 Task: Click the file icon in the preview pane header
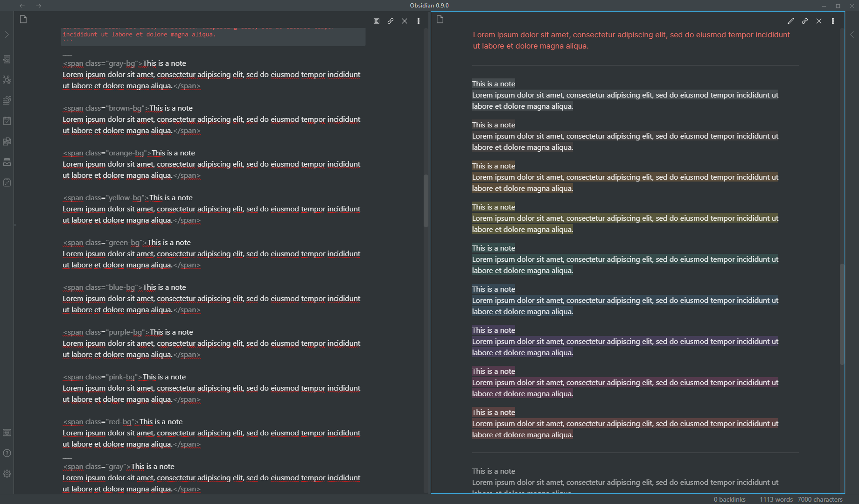440,19
